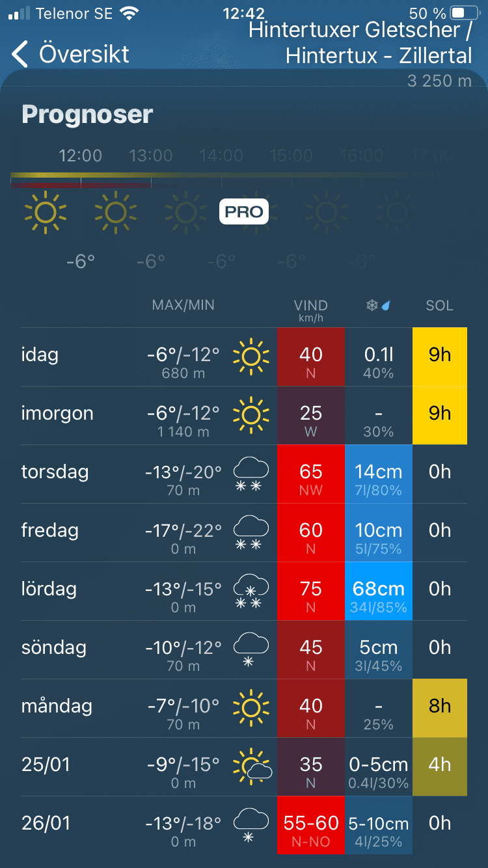Viewport: 488px width, 868px height.
Task: Tap the snowflake and raindrop column icon
Action: point(378,305)
